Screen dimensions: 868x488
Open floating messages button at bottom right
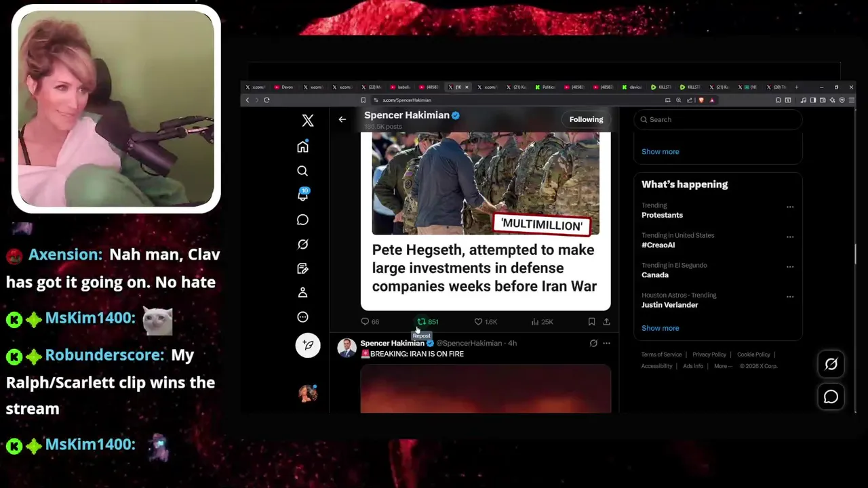point(831,397)
